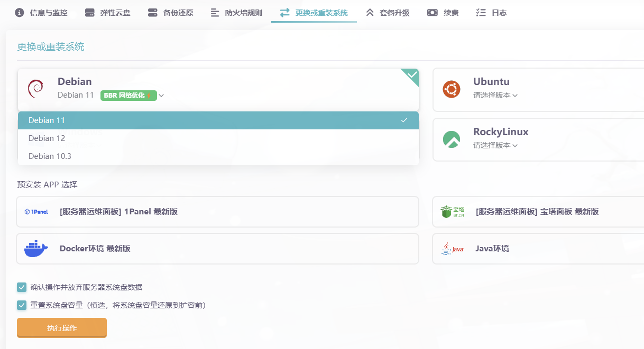Switch to the 防火墙规则 tab
The image size is (644, 349).
[236, 13]
